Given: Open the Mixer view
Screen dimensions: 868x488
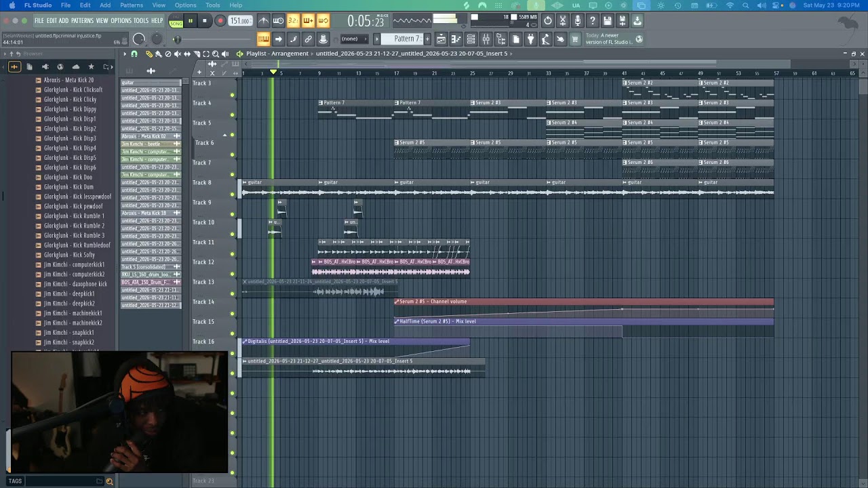Looking at the screenshot, I should pos(486,39).
